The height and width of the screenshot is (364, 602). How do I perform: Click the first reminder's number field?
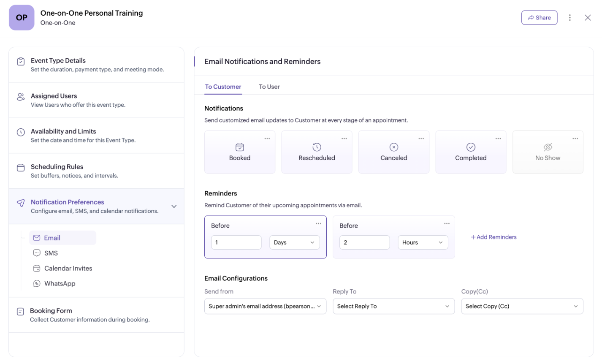(236, 242)
